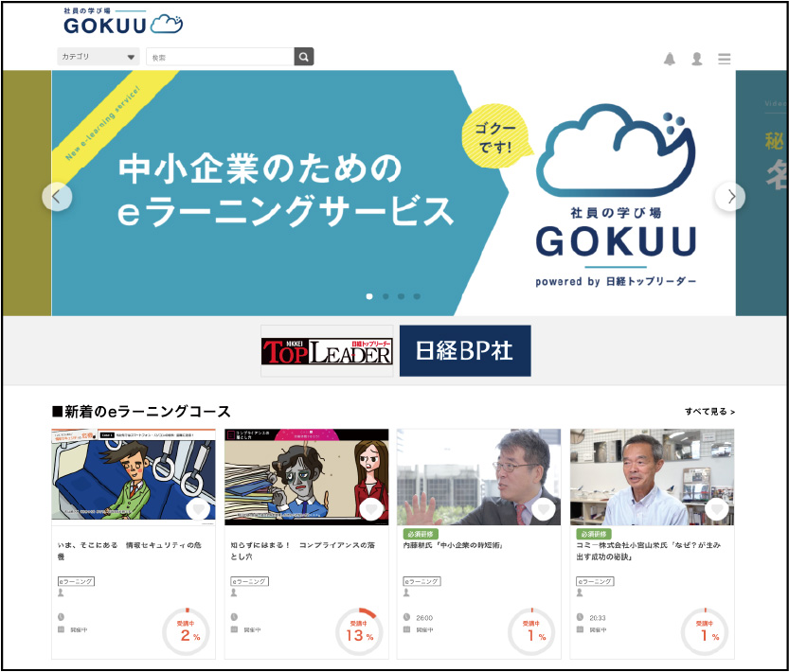Select fourth carousel dot indicator
This screenshot has width=789, height=672.
417,296
